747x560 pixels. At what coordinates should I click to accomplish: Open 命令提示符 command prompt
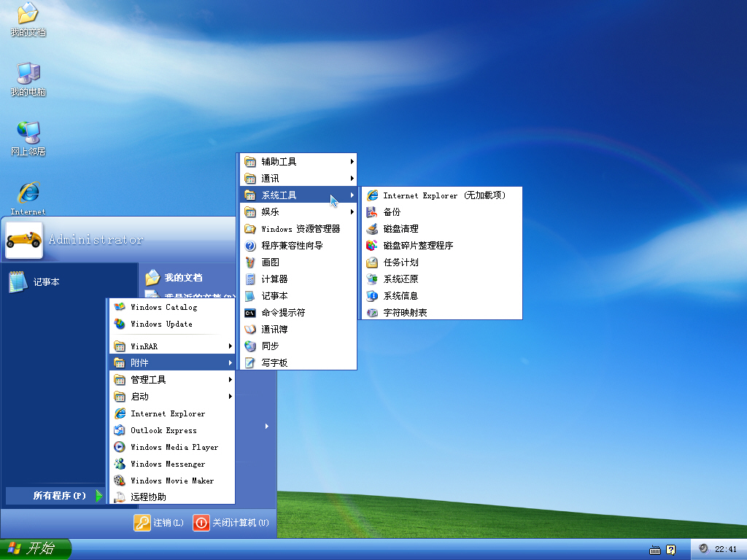tap(298, 312)
